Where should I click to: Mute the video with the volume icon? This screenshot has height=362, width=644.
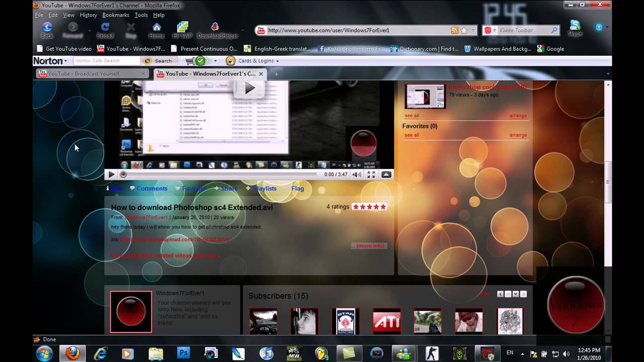click(357, 174)
